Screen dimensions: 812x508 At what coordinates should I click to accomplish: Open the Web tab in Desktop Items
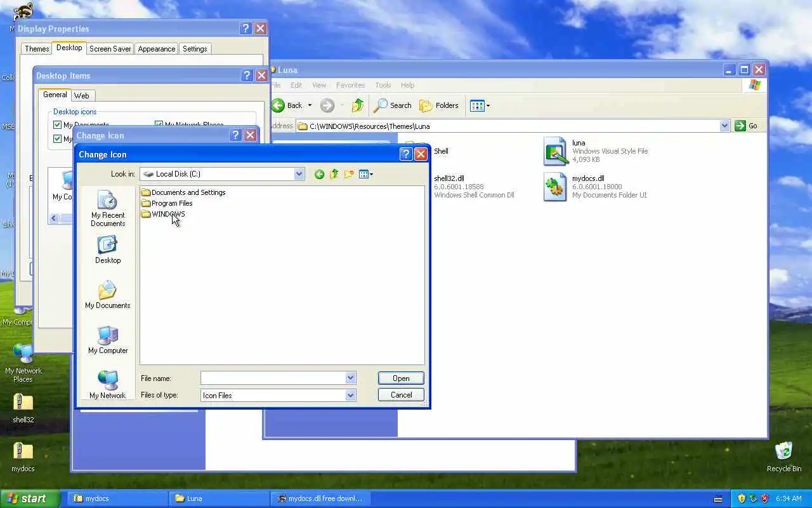pyautogui.click(x=81, y=96)
